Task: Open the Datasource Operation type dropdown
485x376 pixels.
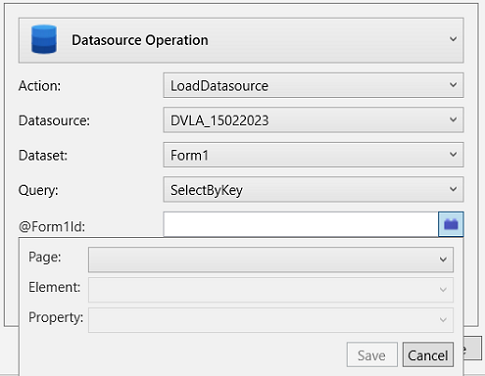Action: (241, 40)
